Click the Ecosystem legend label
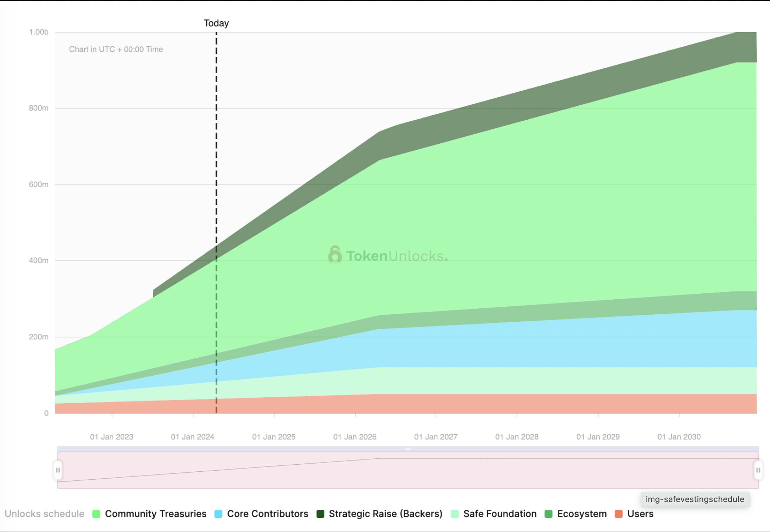770x532 pixels. tap(582, 514)
